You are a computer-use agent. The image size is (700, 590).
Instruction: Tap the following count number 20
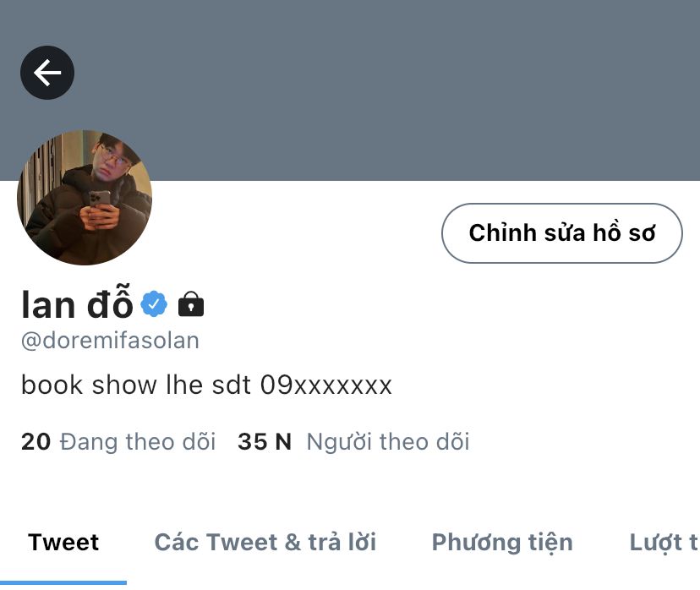36,442
